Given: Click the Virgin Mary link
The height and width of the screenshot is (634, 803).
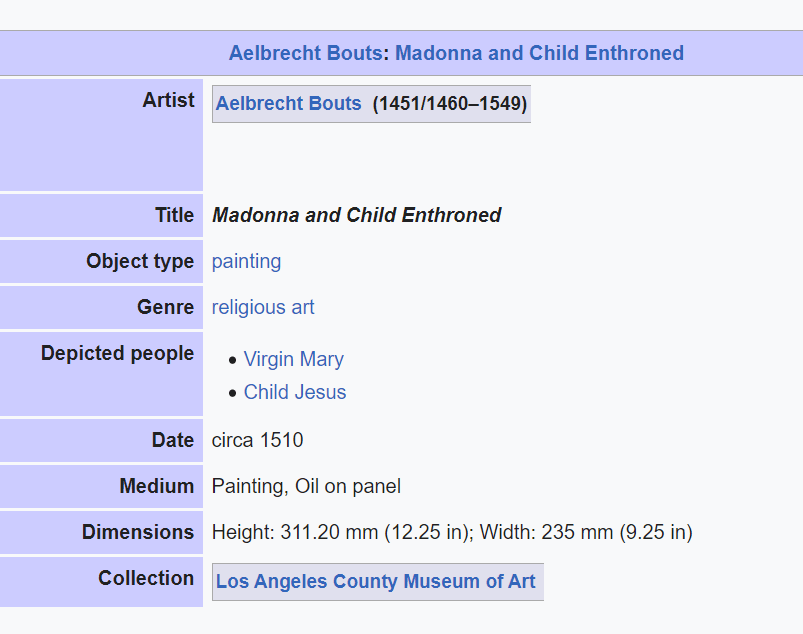Looking at the screenshot, I should click(293, 360).
